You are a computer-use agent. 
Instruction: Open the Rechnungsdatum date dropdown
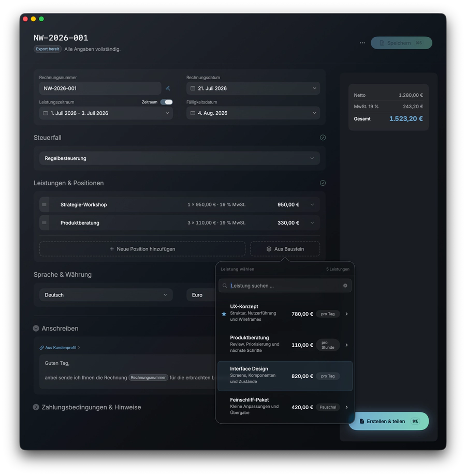coord(253,88)
